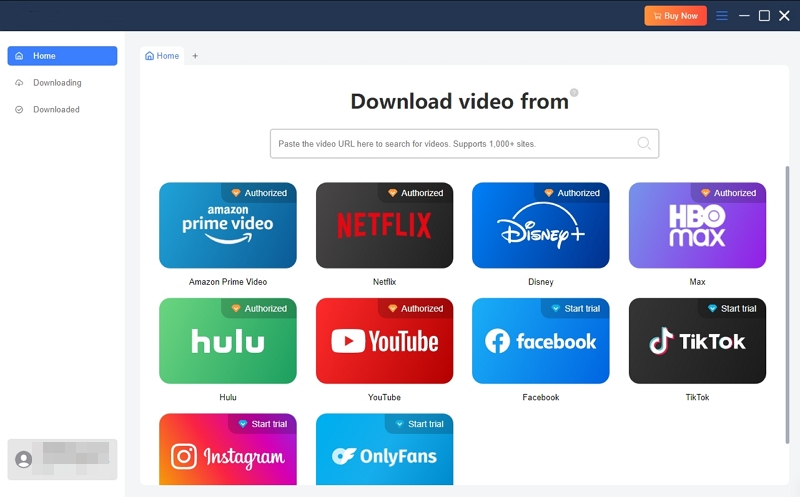Click the Start trial badge on TikTok tile

[732, 308]
